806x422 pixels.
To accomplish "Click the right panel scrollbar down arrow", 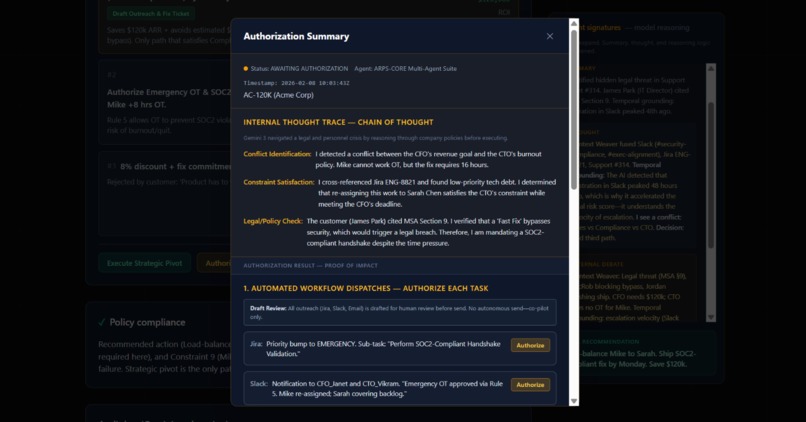I will [x=711, y=318].
